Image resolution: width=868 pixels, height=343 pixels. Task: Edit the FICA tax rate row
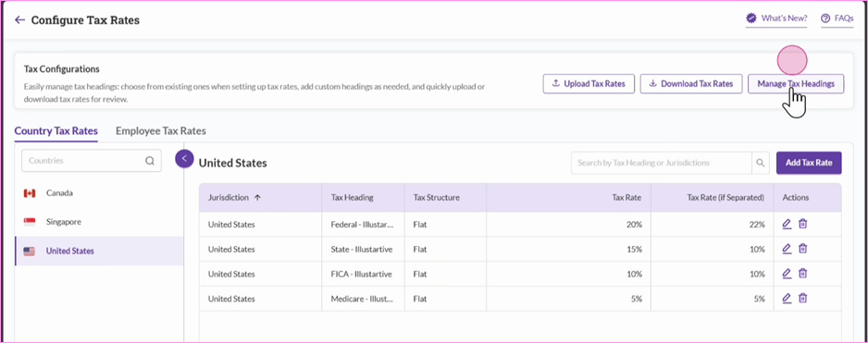[x=787, y=274]
